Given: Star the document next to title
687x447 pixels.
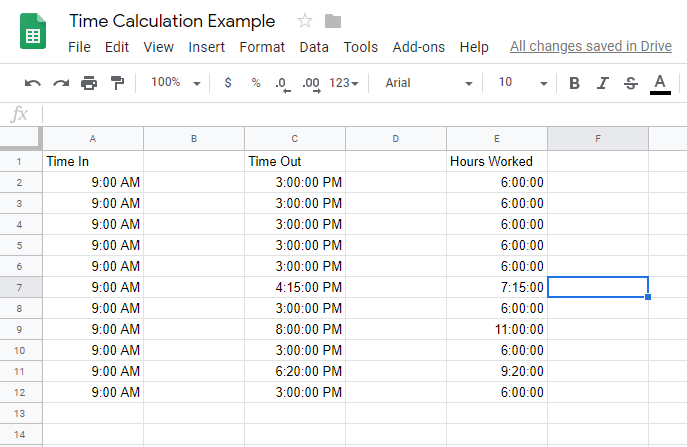Looking at the screenshot, I should click(305, 21).
